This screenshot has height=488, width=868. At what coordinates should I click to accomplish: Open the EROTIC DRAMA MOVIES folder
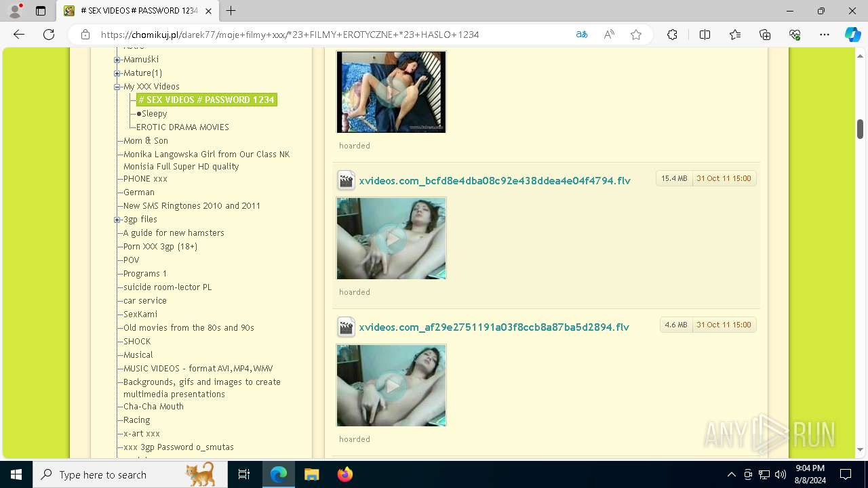point(182,127)
